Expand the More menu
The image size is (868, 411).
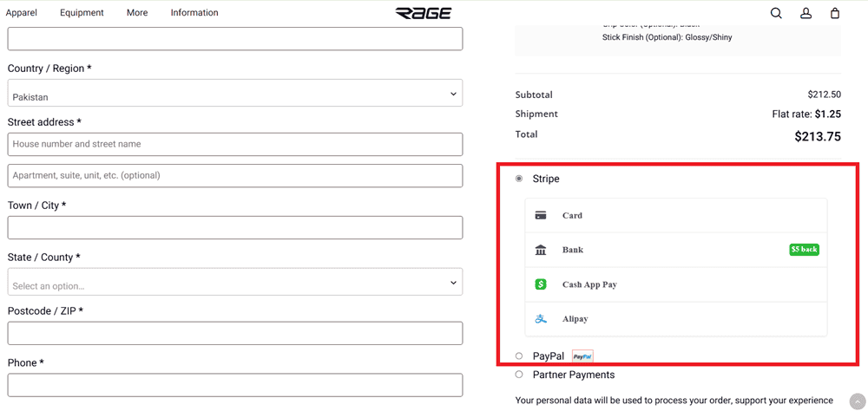(x=137, y=13)
